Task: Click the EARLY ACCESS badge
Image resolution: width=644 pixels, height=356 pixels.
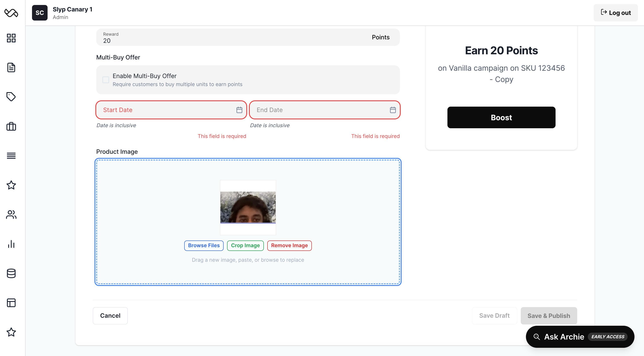Action: pyautogui.click(x=608, y=337)
